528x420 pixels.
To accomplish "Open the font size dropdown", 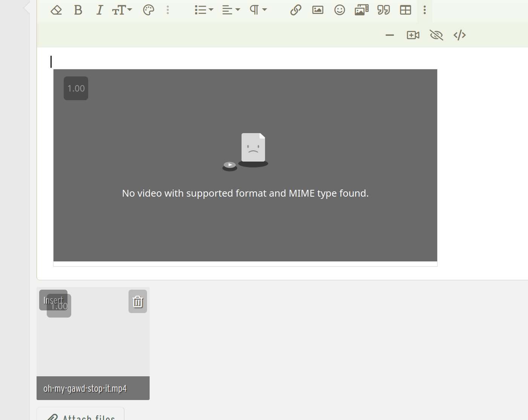I will pos(122,10).
